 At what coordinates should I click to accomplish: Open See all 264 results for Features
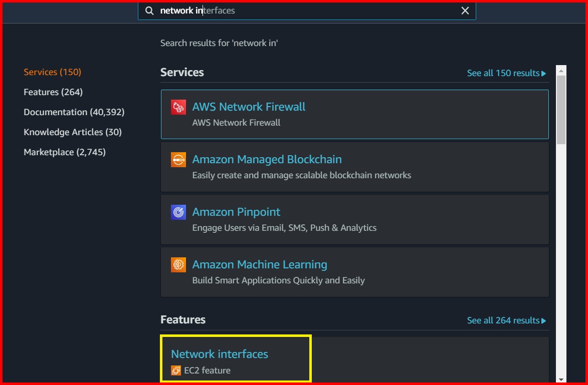(503, 320)
